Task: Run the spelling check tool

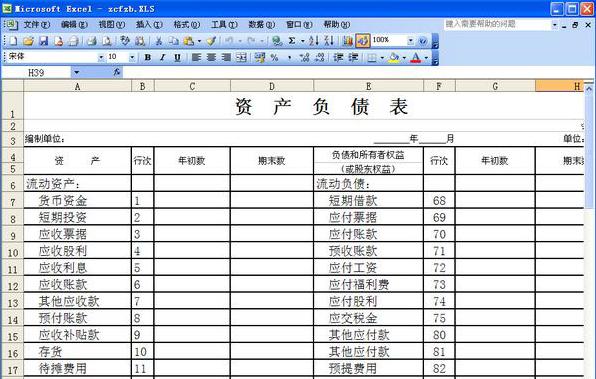Action: [125, 40]
